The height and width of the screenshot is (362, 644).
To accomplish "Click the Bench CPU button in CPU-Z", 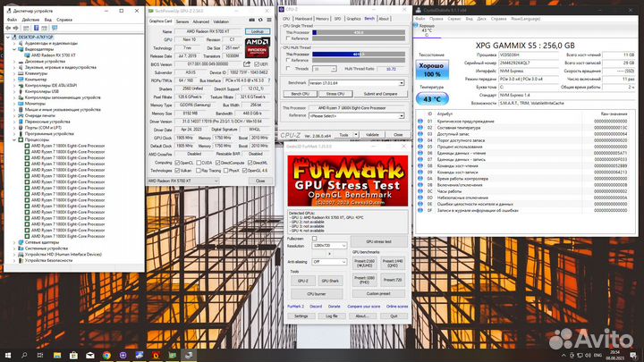I will pyautogui.click(x=301, y=94).
